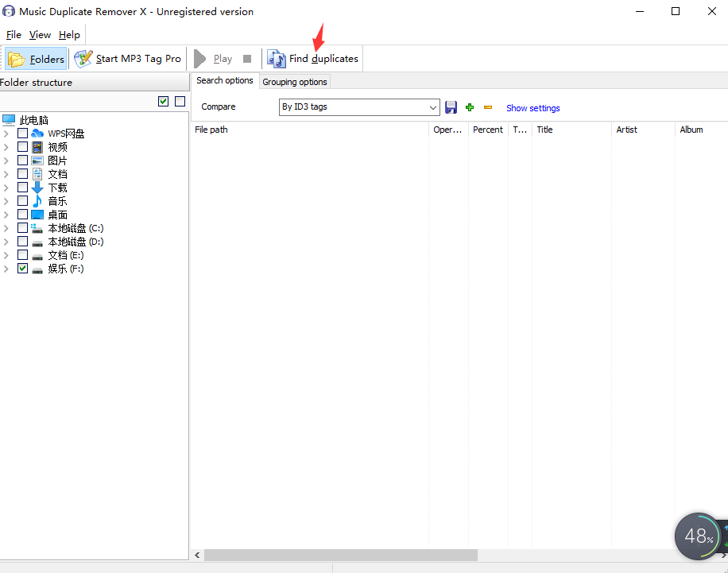Remove comparison with yellow minus icon

[488, 107]
